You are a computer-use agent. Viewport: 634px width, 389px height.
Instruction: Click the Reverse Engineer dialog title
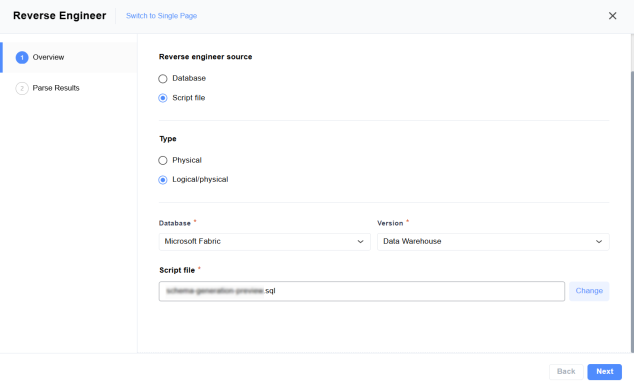click(x=59, y=16)
